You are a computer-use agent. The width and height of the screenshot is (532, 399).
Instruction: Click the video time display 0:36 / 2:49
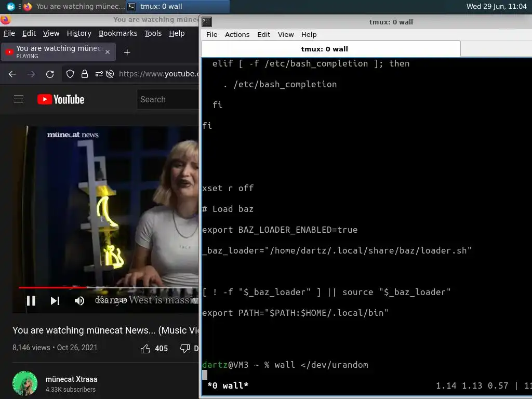(111, 301)
